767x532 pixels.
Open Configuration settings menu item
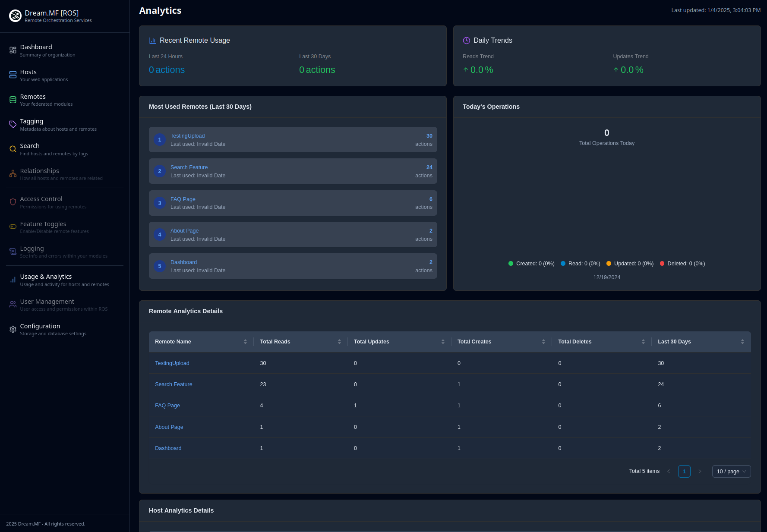(65, 330)
